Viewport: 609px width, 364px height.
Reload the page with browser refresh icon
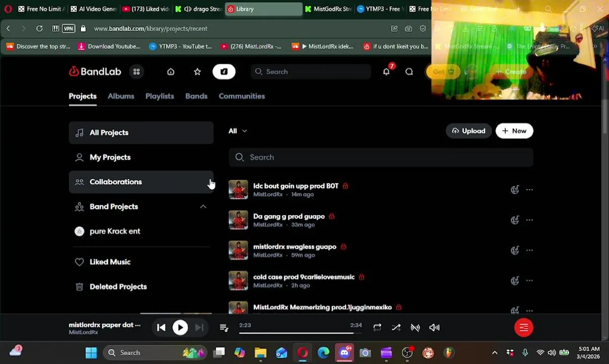tap(39, 29)
